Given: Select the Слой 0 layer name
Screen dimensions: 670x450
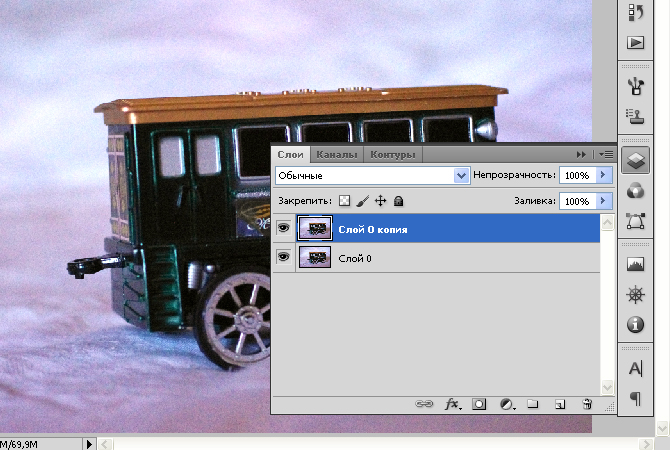Looking at the screenshot, I should pyautogui.click(x=355, y=259).
